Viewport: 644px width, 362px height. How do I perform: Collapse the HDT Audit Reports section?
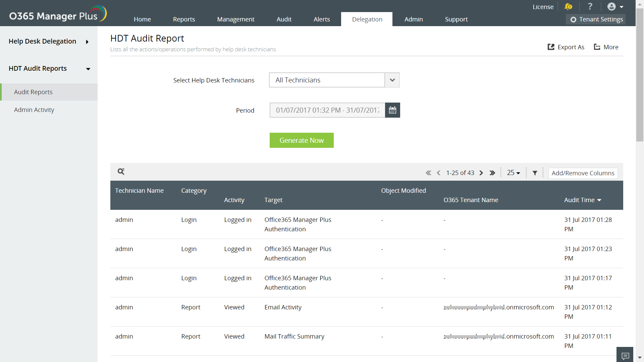(88, 69)
